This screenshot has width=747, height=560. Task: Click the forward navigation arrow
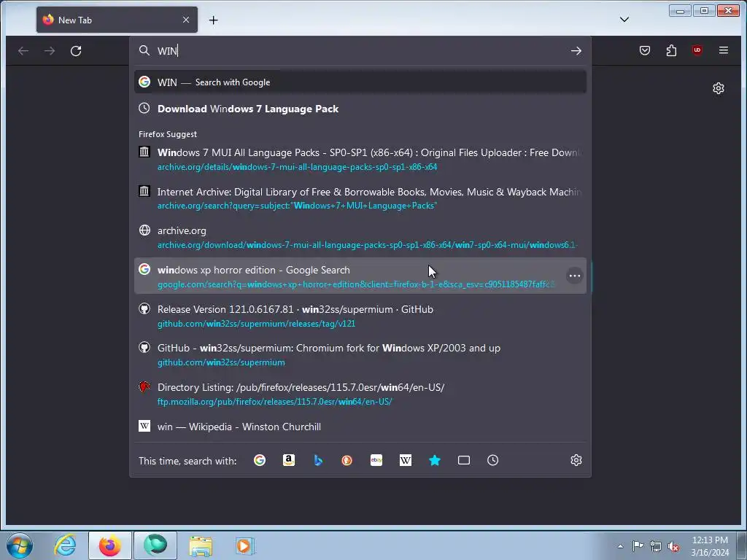50,50
